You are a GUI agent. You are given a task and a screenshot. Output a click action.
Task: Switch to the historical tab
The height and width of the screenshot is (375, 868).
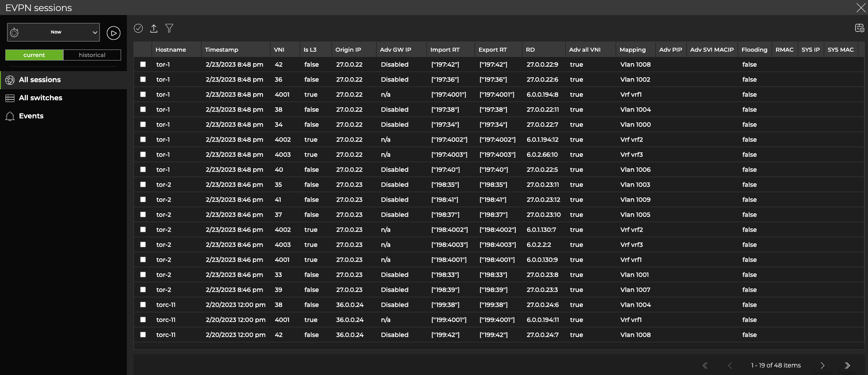92,55
